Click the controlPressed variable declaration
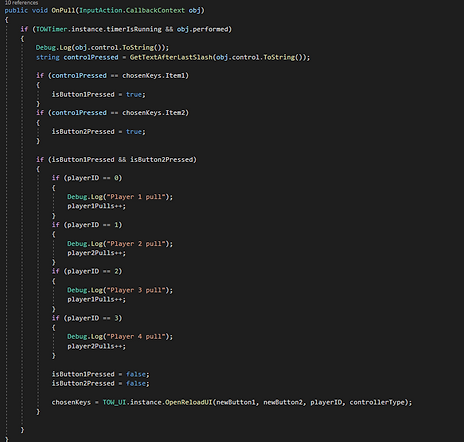 91,57
